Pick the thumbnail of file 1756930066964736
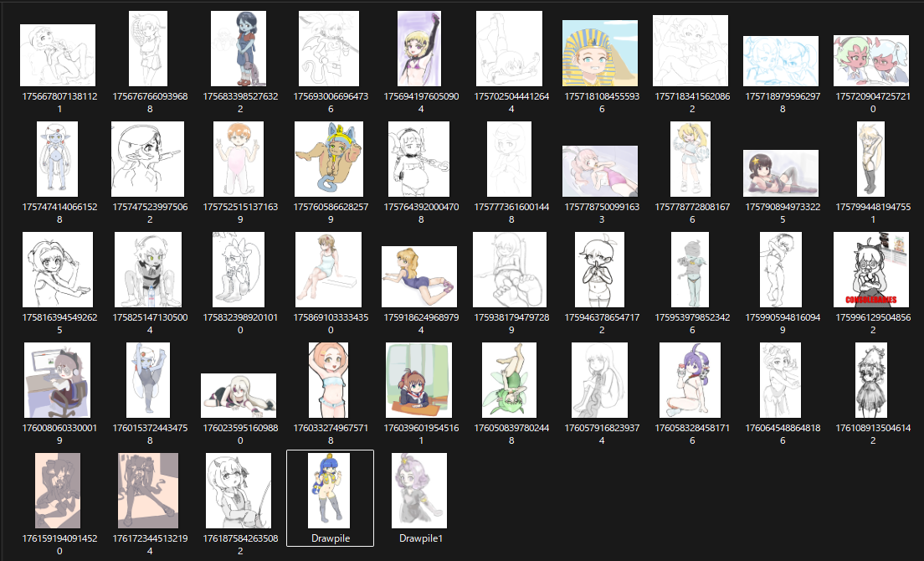The image size is (924, 561). (329, 49)
